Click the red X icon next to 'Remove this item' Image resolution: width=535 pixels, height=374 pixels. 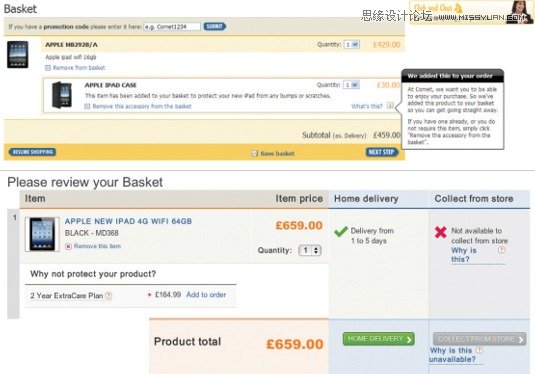(x=68, y=246)
